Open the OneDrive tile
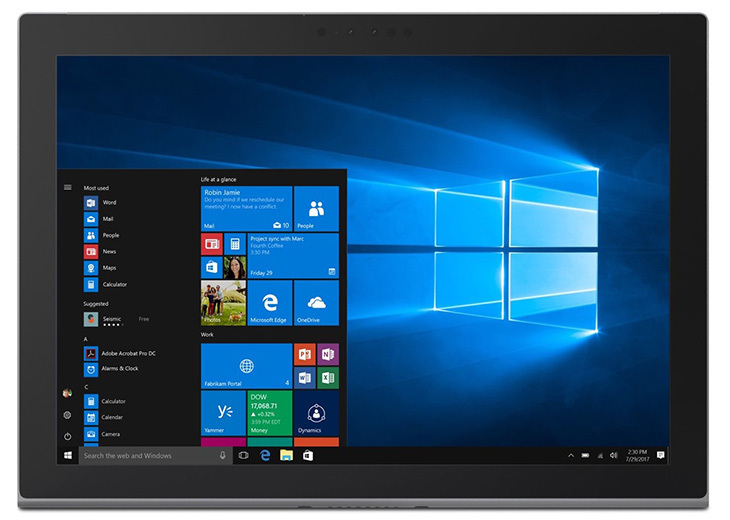Image resolution: width=730 pixels, height=520 pixels. pyautogui.click(x=316, y=303)
